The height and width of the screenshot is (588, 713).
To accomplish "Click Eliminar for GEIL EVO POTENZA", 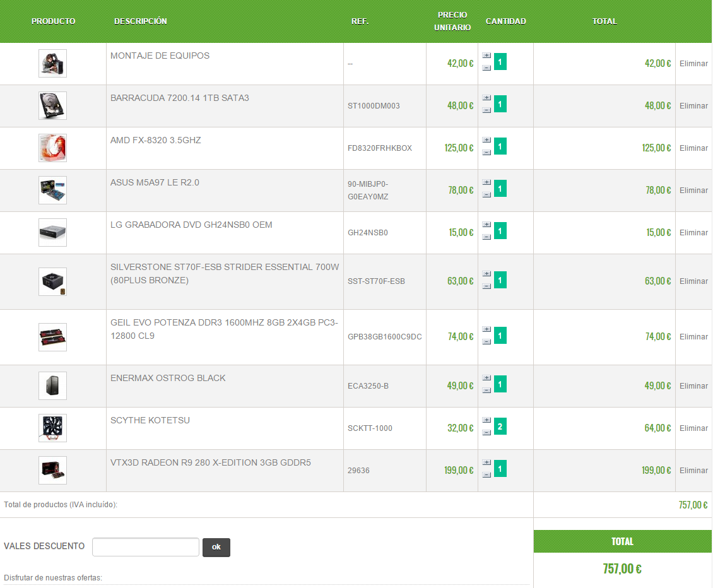I will tap(693, 337).
